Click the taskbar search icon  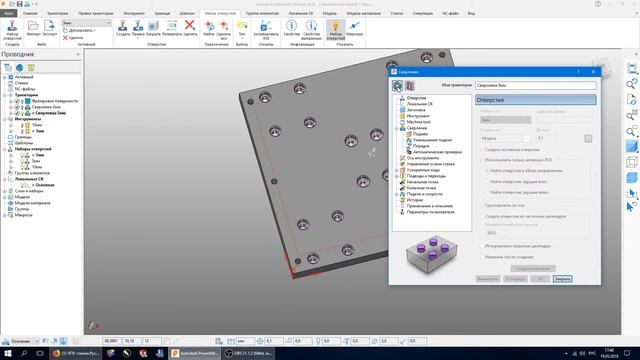(24, 353)
